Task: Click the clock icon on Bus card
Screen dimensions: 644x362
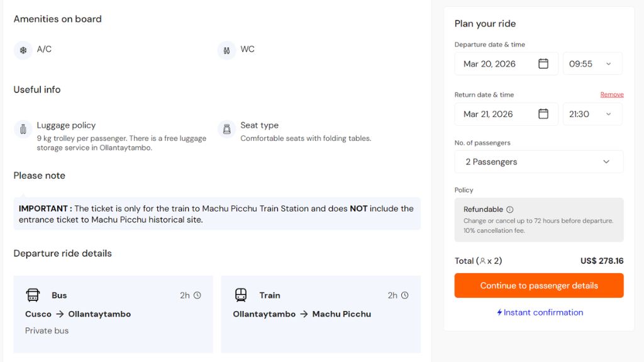Action: pyautogui.click(x=197, y=295)
